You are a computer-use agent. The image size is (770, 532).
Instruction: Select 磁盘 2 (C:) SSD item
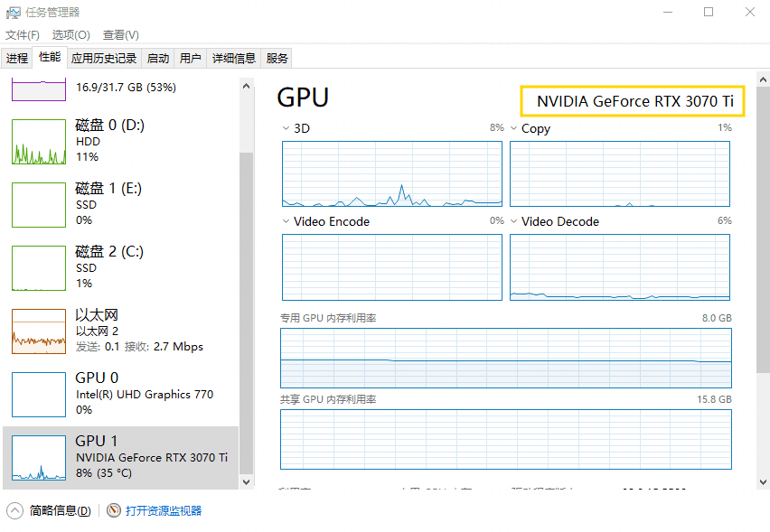[x=121, y=268]
